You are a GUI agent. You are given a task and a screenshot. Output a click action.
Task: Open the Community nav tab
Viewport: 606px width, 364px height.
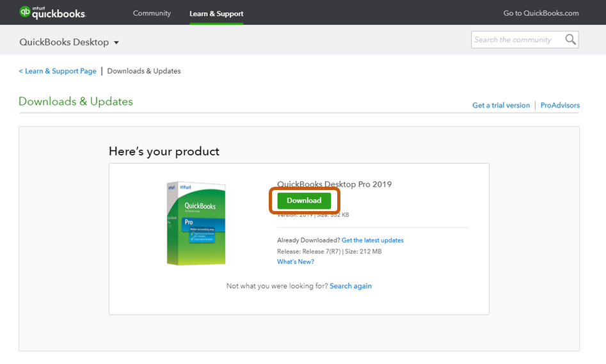tap(152, 13)
